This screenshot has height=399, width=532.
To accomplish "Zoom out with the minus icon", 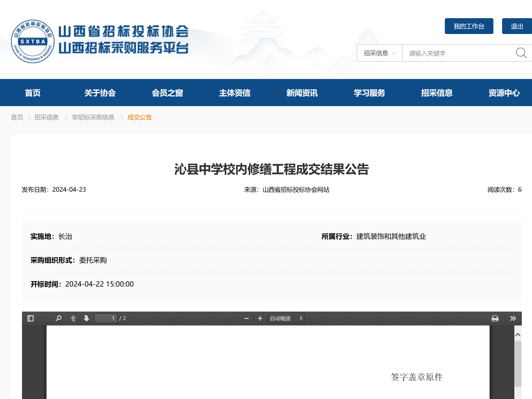I will click(246, 318).
